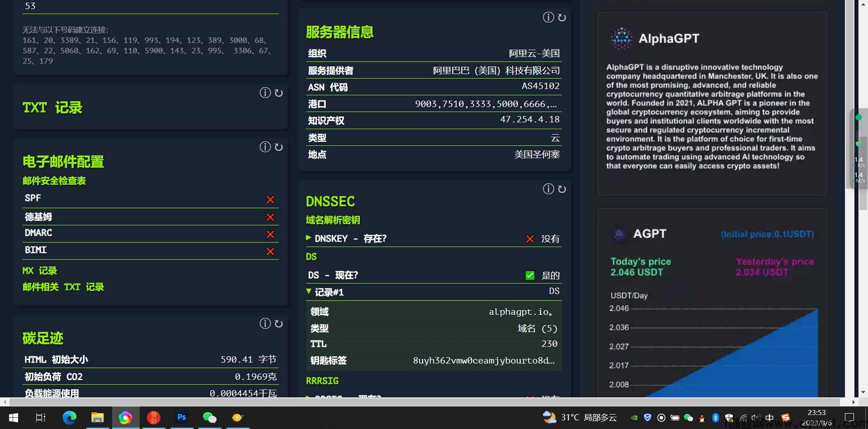Image resolution: width=868 pixels, height=429 pixels.
Task: Click the red X beside SPF
Action: (x=270, y=200)
